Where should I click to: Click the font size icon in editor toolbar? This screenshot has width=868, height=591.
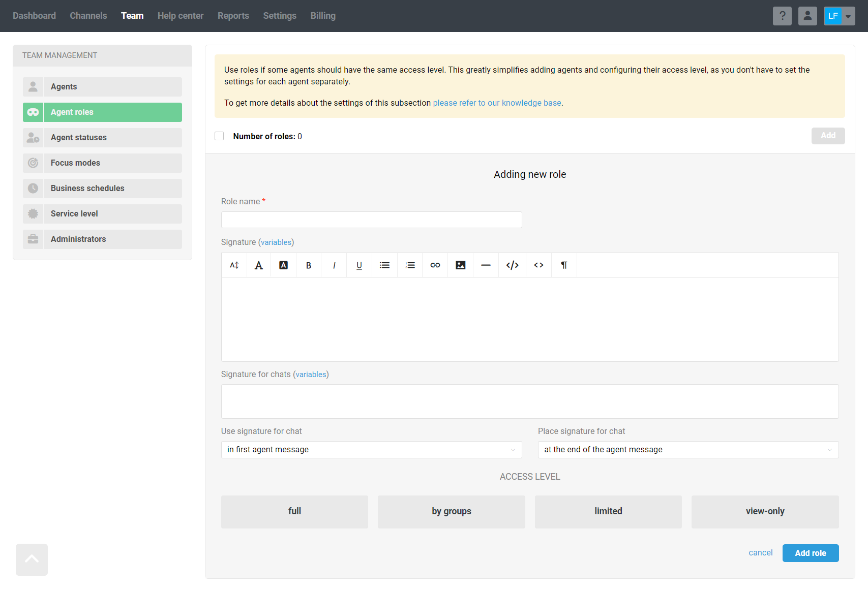[x=234, y=265]
